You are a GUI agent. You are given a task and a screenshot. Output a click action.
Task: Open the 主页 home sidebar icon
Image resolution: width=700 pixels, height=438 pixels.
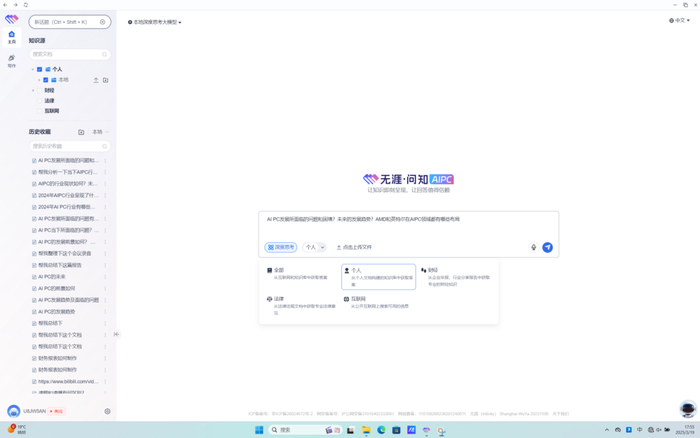[x=12, y=37]
